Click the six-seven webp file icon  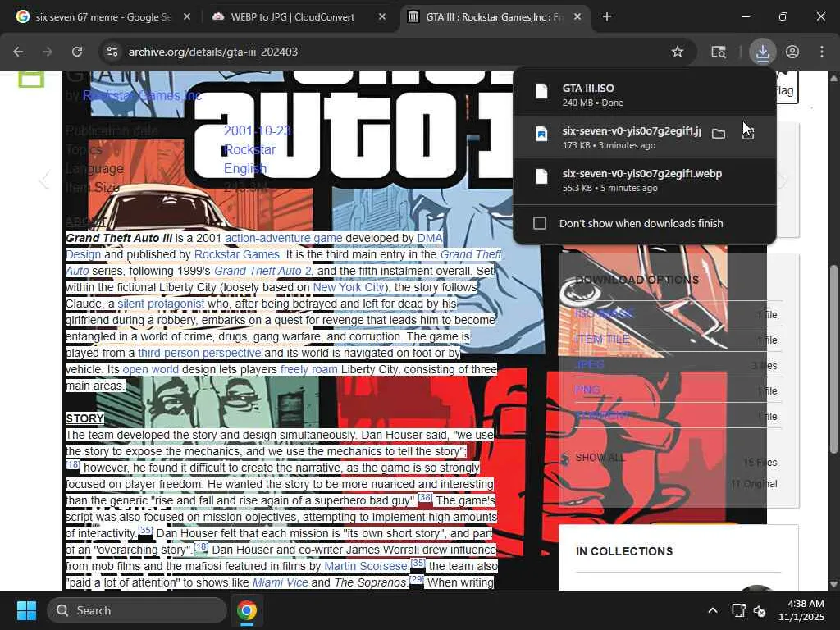[x=541, y=176]
